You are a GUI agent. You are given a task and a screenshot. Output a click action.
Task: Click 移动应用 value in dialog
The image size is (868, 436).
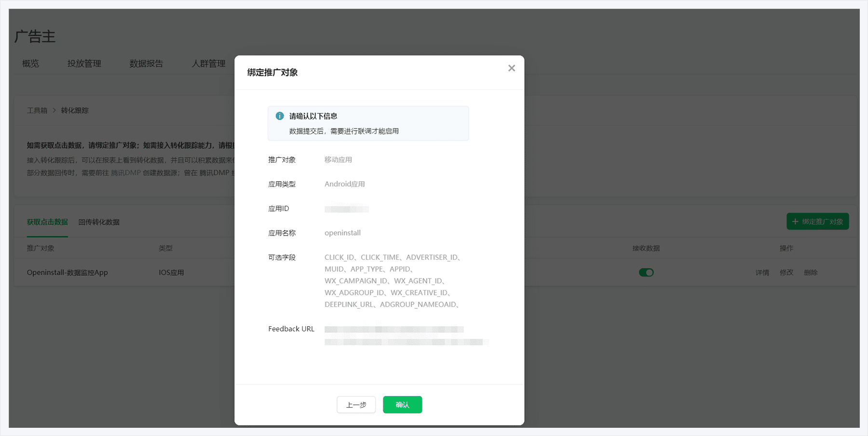(338, 159)
